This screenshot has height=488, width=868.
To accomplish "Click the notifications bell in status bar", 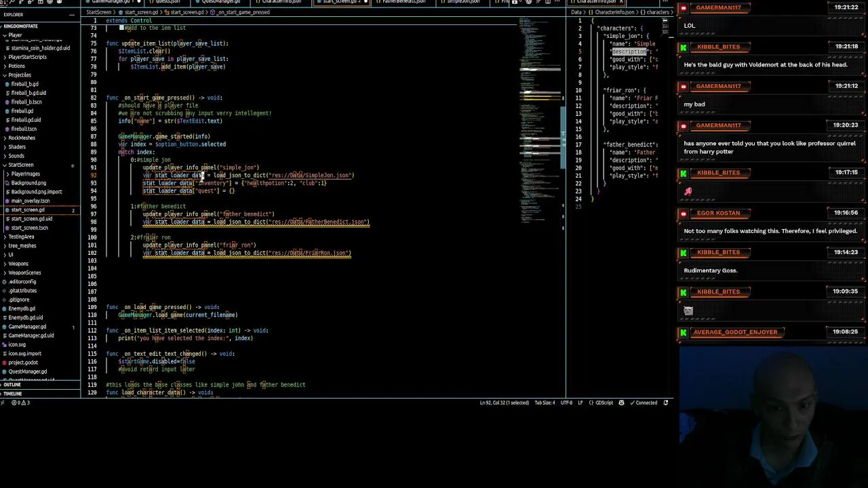I will point(665,403).
